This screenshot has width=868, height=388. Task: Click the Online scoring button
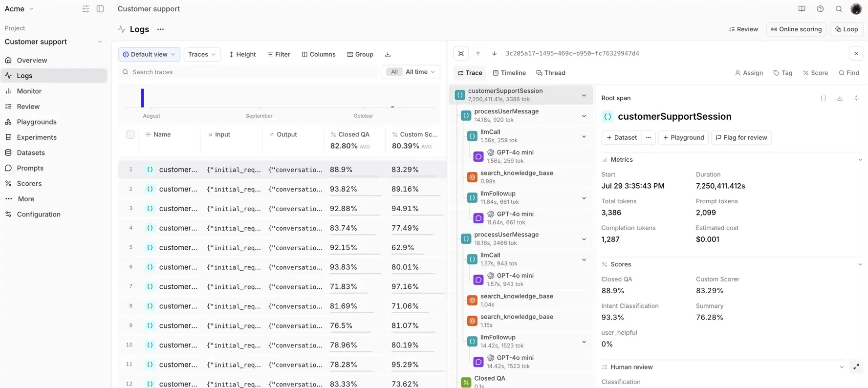[x=796, y=29]
